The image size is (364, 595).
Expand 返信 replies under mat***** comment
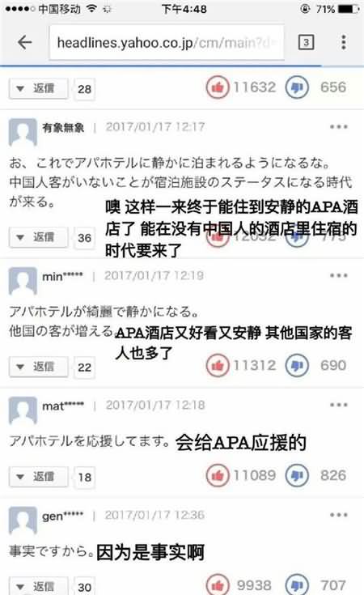(x=38, y=477)
